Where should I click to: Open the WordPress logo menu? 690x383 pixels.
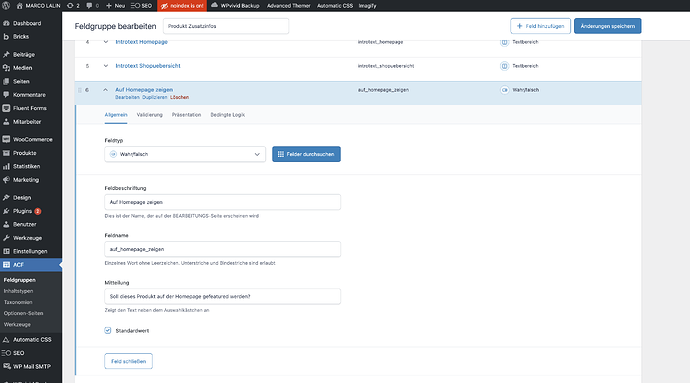click(x=6, y=6)
